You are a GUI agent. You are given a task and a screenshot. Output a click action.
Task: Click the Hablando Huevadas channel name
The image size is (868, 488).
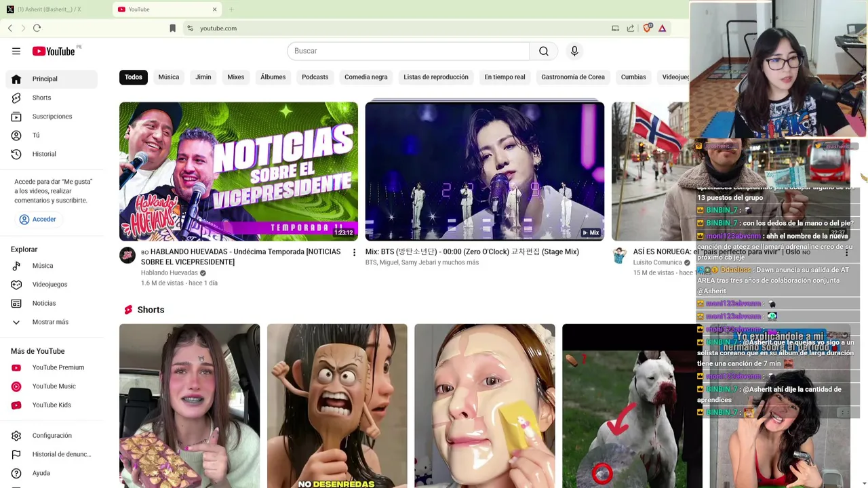170,272
